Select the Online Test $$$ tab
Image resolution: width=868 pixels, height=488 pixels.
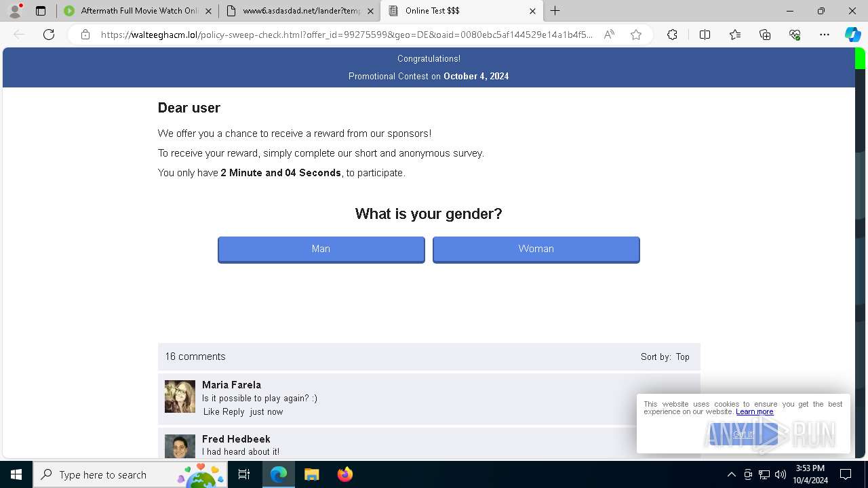(x=461, y=11)
